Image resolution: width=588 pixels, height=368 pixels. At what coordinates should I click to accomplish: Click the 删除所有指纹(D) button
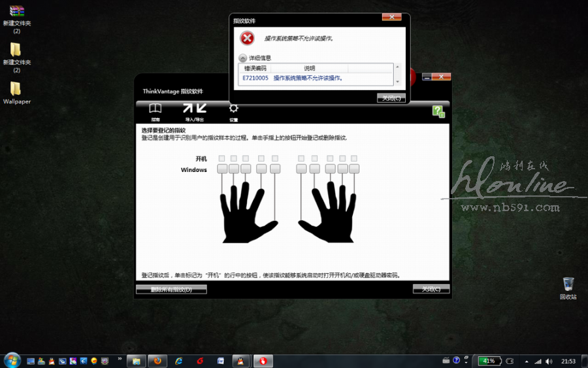pos(171,289)
